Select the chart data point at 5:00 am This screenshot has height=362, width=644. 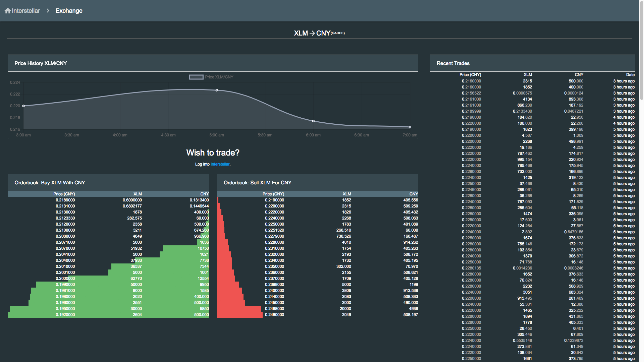[x=217, y=90]
